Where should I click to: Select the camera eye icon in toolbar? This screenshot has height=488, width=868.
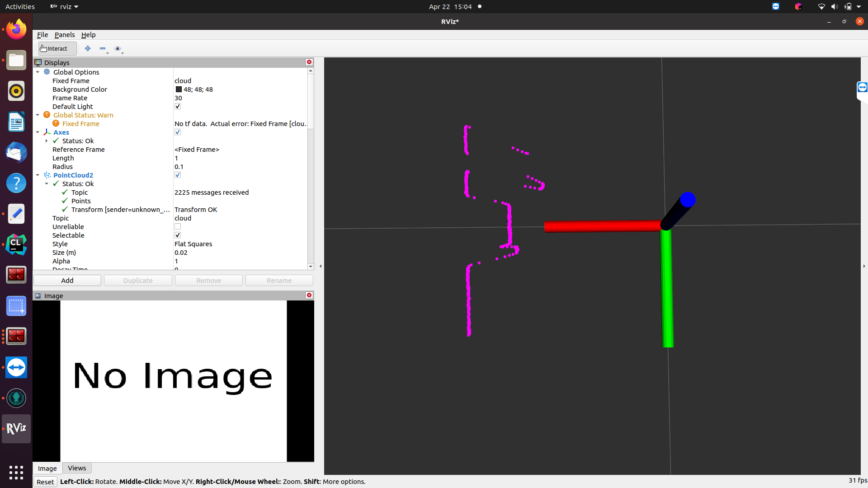click(x=118, y=48)
